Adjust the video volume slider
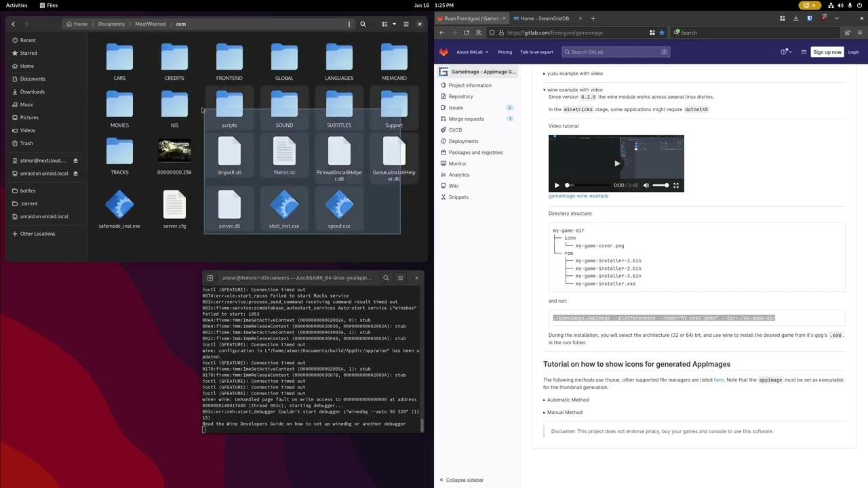868x488 pixels. (660, 185)
